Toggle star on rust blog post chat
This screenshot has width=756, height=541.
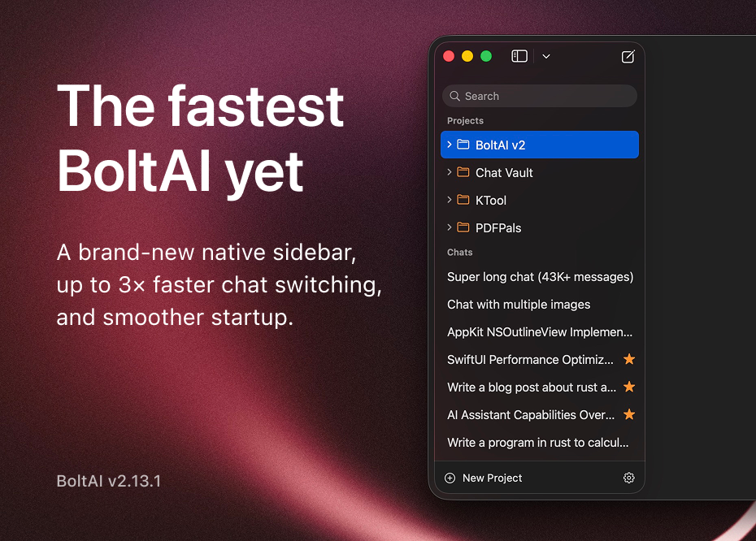click(x=629, y=387)
